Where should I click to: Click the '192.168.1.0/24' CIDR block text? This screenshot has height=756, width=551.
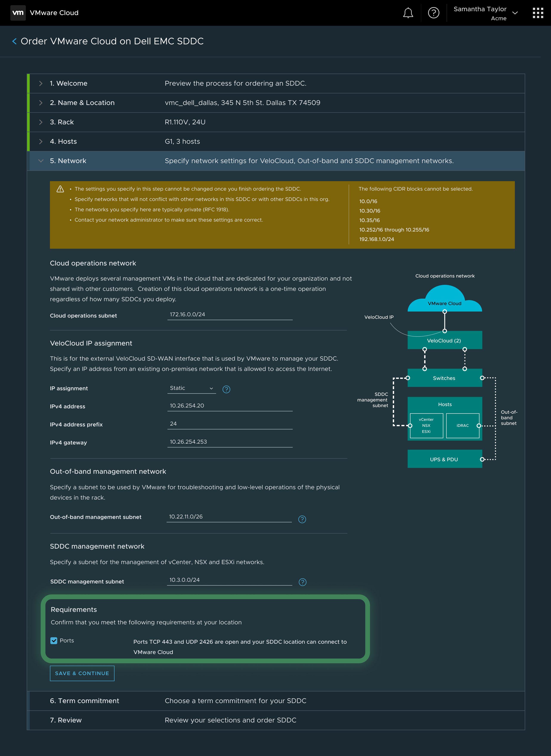[x=377, y=239]
